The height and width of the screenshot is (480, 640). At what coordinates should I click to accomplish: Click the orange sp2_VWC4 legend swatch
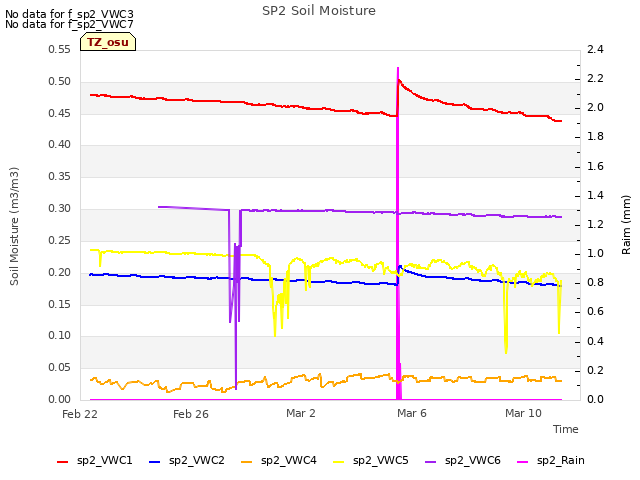(x=247, y=462)
